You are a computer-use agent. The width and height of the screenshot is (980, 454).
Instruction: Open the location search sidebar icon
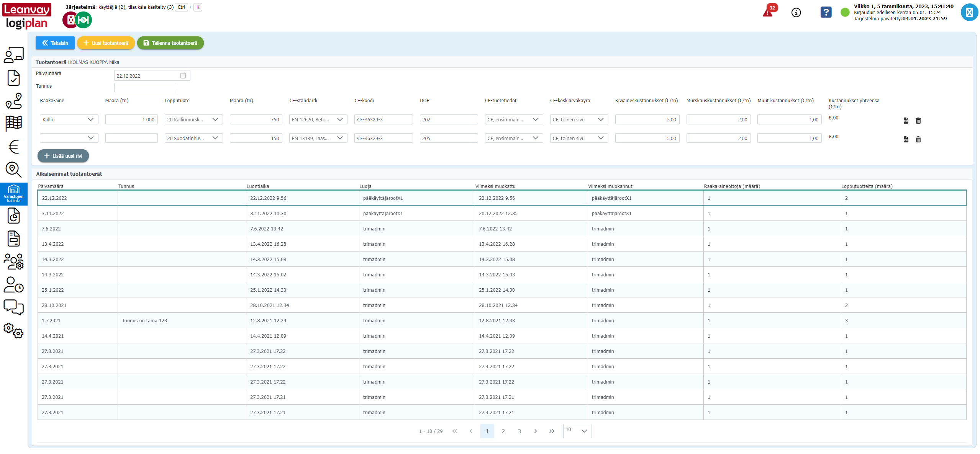(x=13, y=169)
